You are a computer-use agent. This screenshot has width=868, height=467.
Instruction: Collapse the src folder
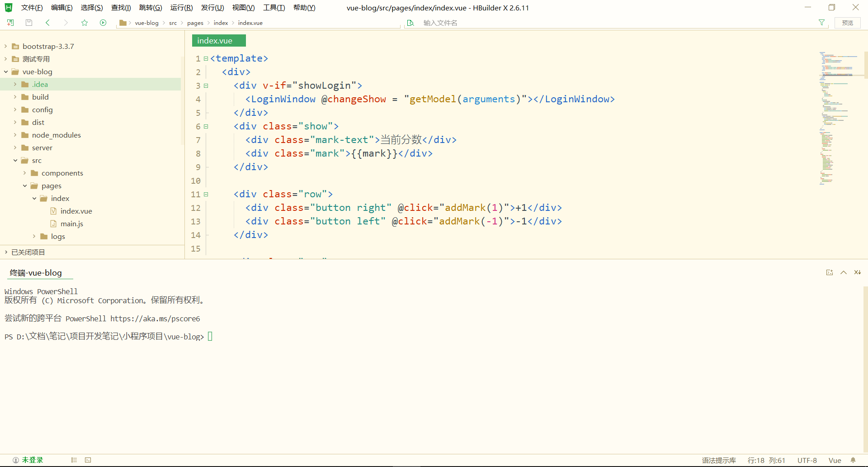[x=15, y=160]
